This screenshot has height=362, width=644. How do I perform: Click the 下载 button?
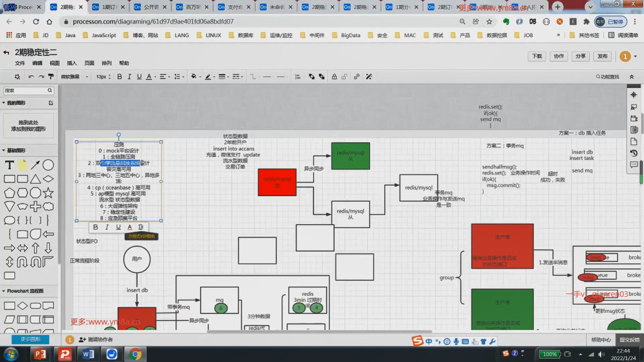click(537, 56)
